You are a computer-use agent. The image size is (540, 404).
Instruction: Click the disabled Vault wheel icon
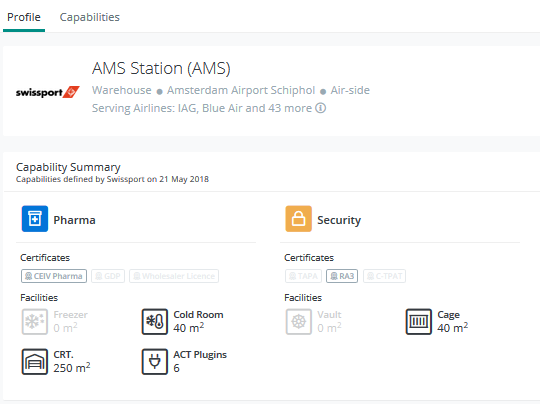coord(299,322)
